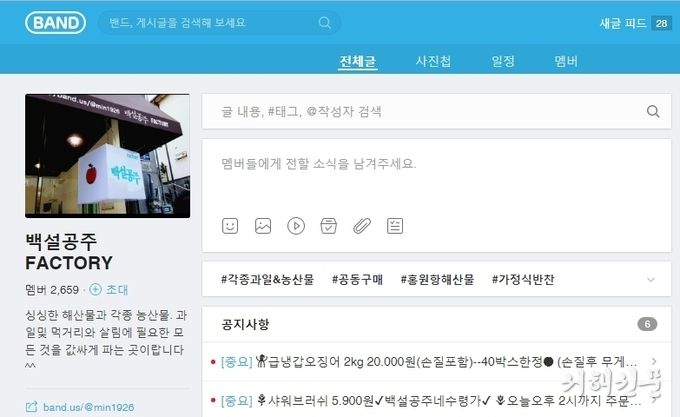
Task: Click the 멤버 2,659 count
Action: [52, 290]
